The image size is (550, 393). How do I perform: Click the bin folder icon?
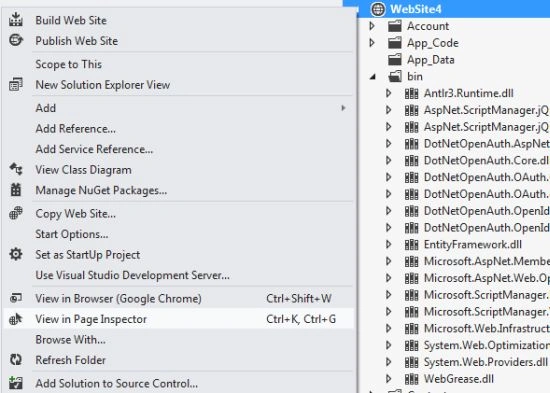tap(395, 76)
